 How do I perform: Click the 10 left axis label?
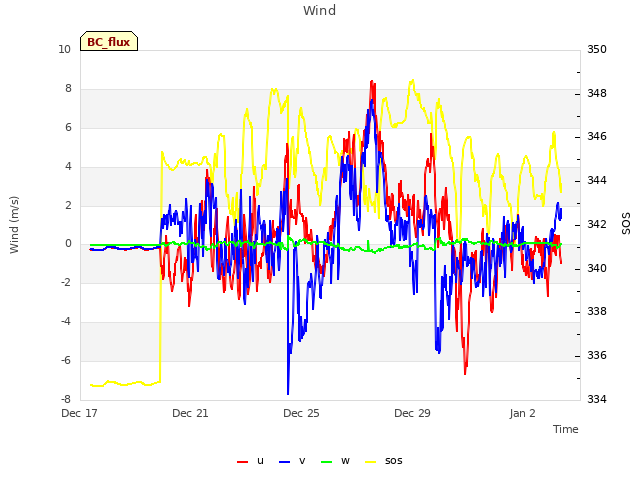pos(64,49)
